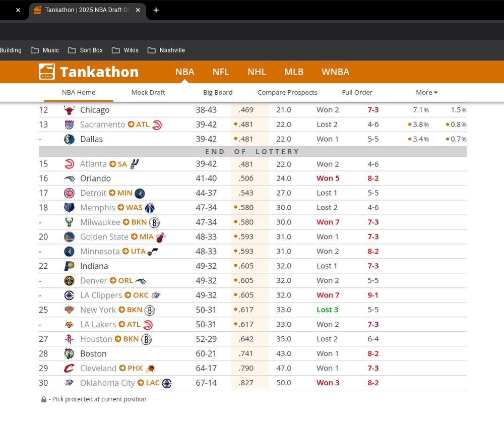Screen dimensions: 504x422
Task: Click the Heat logo next to MIA
Action: (x=161, y=237)
